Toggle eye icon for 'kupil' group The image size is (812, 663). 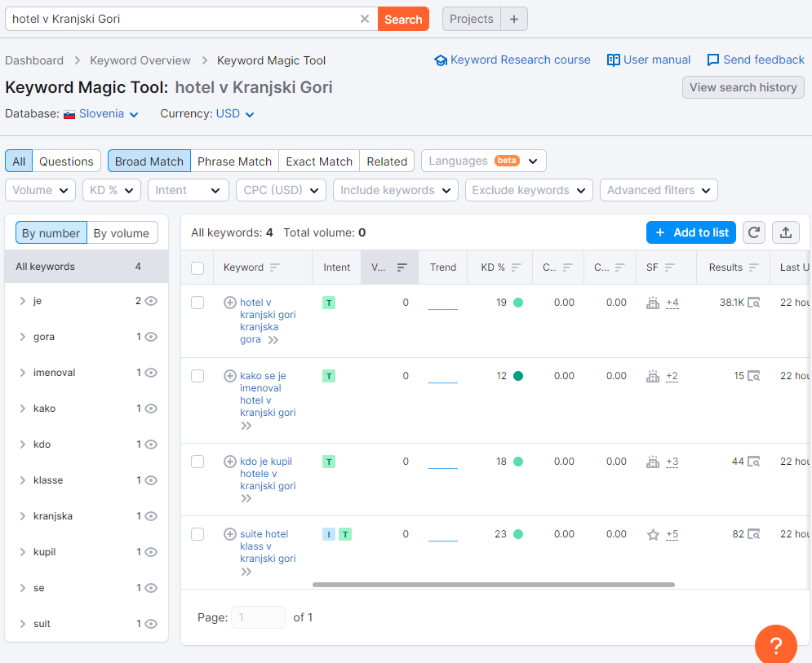click(x=151, y=552)
